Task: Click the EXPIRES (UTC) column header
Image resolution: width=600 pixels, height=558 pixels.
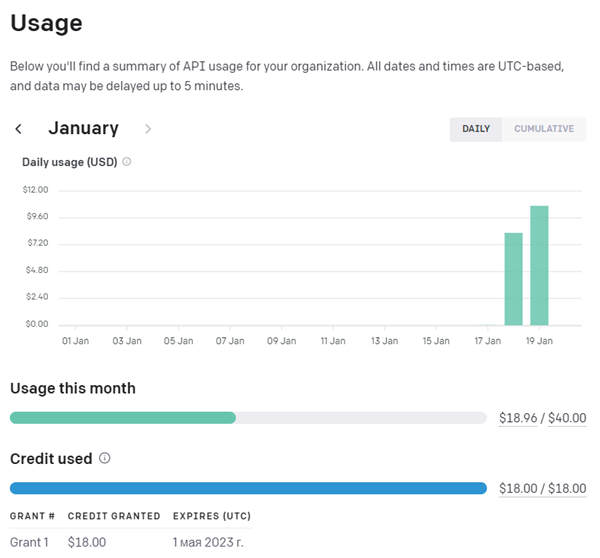Action: 212,516
